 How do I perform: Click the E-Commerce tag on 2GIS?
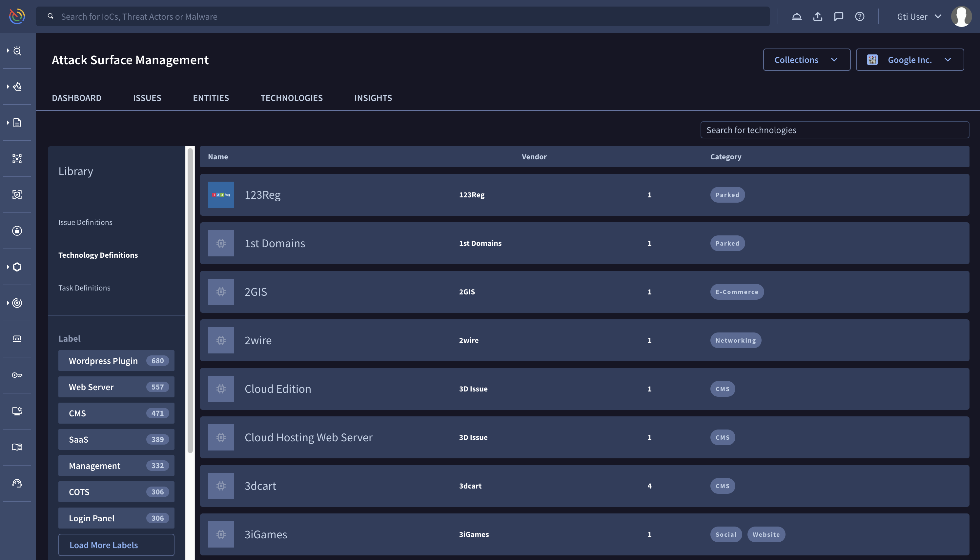tap(737, 291)
